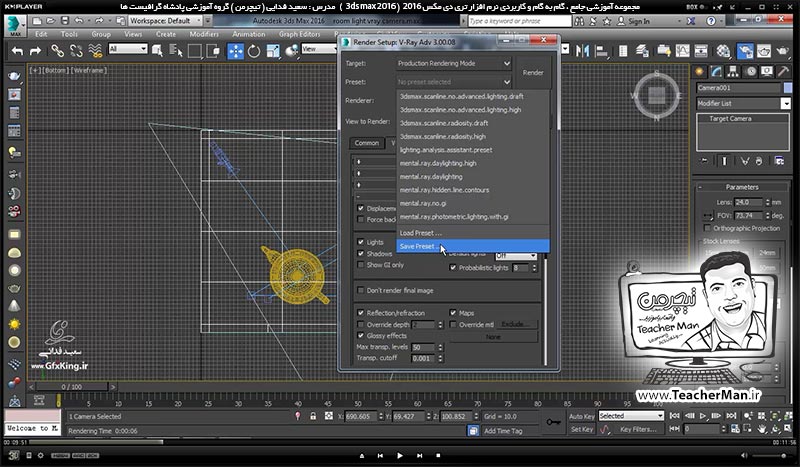Screen dimensions: 800x467
Task: Activate Select and Move tool
Action: coord(235,51)
